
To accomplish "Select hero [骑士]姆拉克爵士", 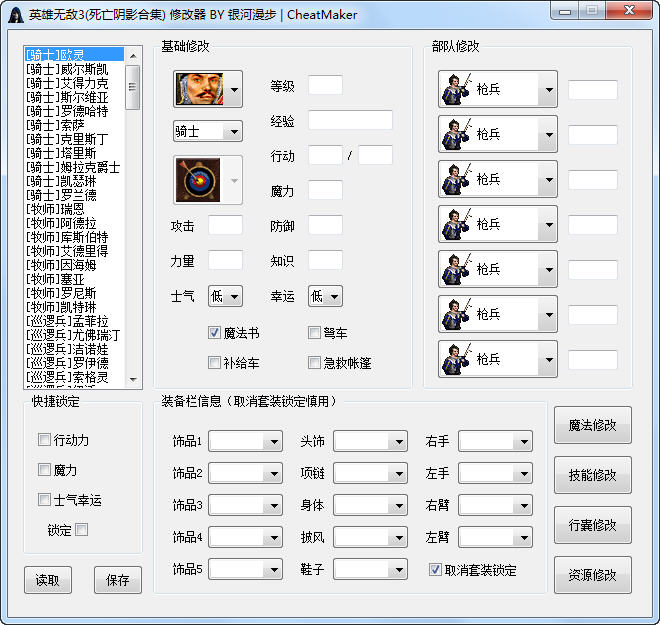I will click(x=73, y=167).
